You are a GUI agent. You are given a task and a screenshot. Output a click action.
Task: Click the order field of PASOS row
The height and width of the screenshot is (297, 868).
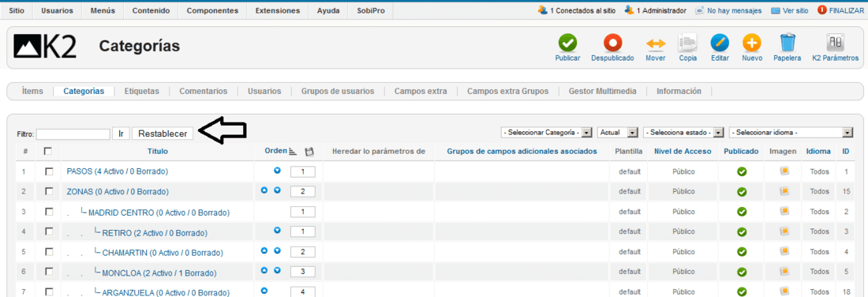[303, 171]
